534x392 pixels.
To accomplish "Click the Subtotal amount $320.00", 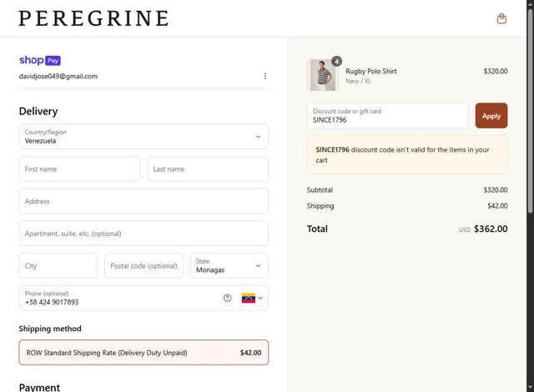I will coord(496,190).
